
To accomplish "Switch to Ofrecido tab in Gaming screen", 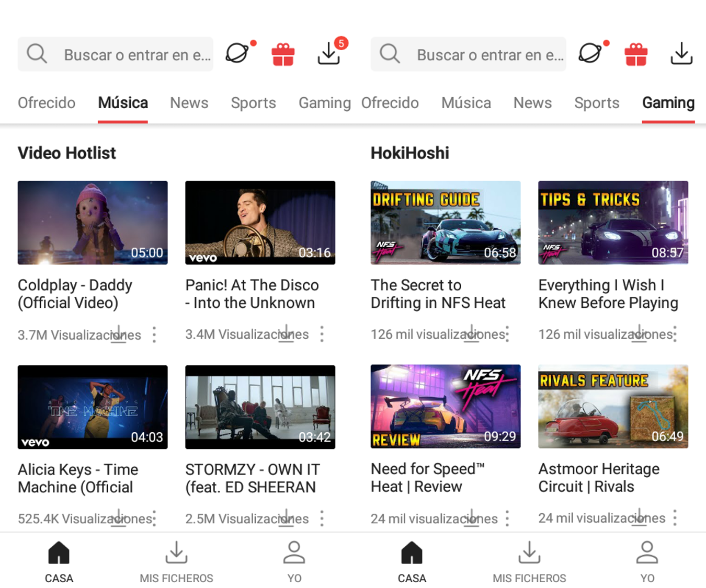I will pyautogui.click(x=390, y=103).
